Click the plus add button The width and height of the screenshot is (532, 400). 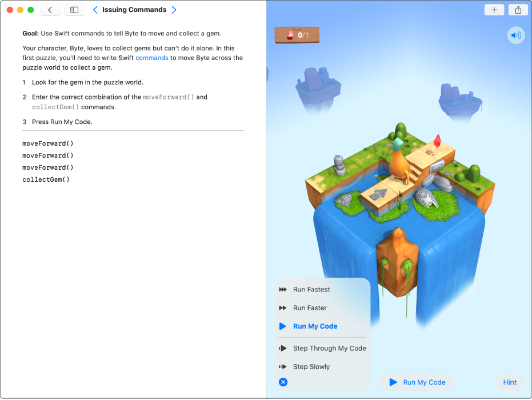494,10
